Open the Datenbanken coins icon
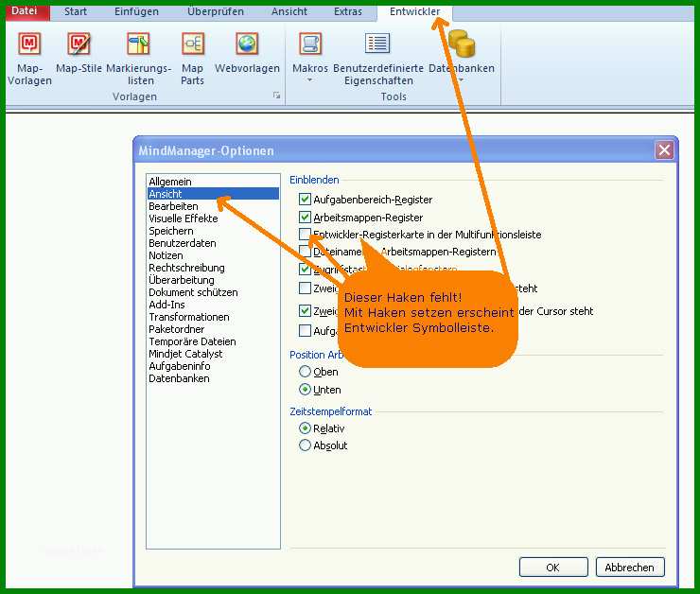700x594 pixels. pos(462,44)
